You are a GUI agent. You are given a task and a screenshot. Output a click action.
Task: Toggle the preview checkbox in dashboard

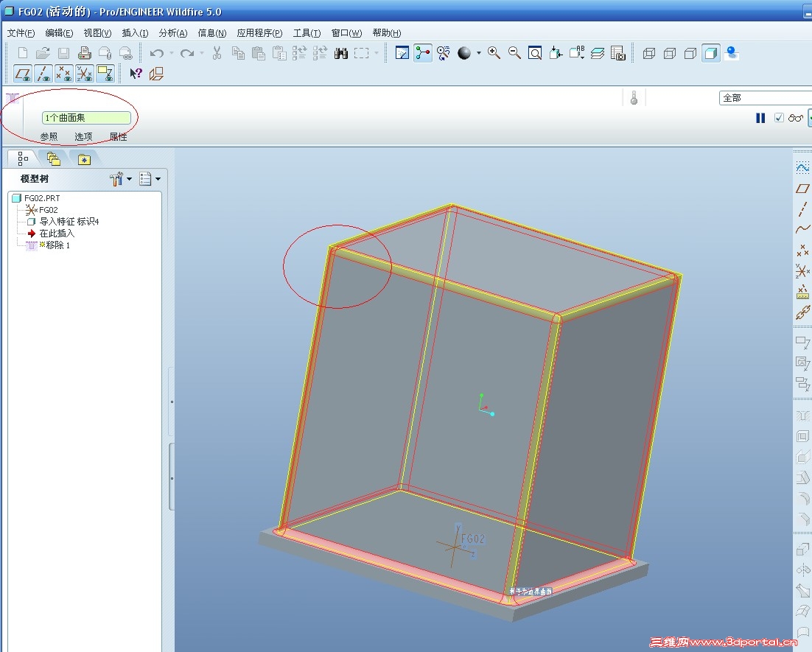(x=779, y=118)
